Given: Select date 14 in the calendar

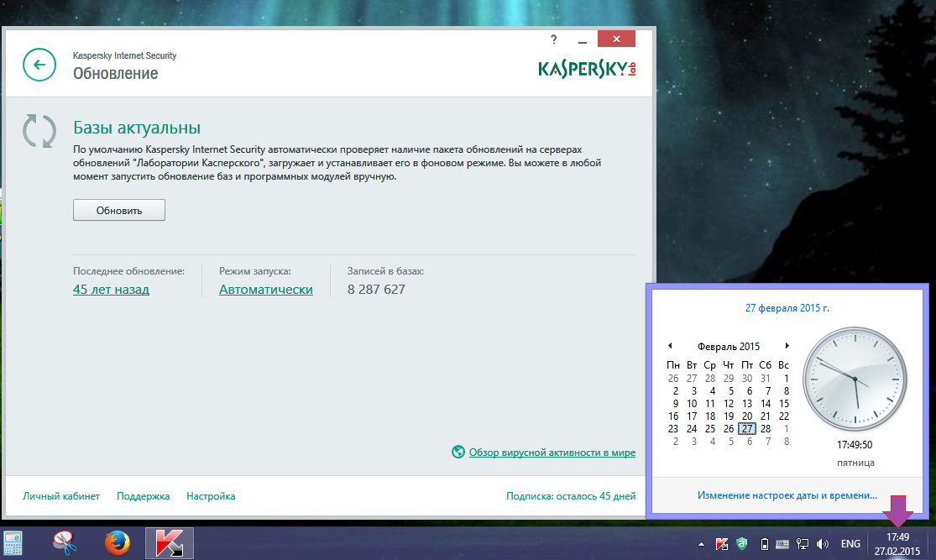Looking at the screenshot, I should 766,404.
